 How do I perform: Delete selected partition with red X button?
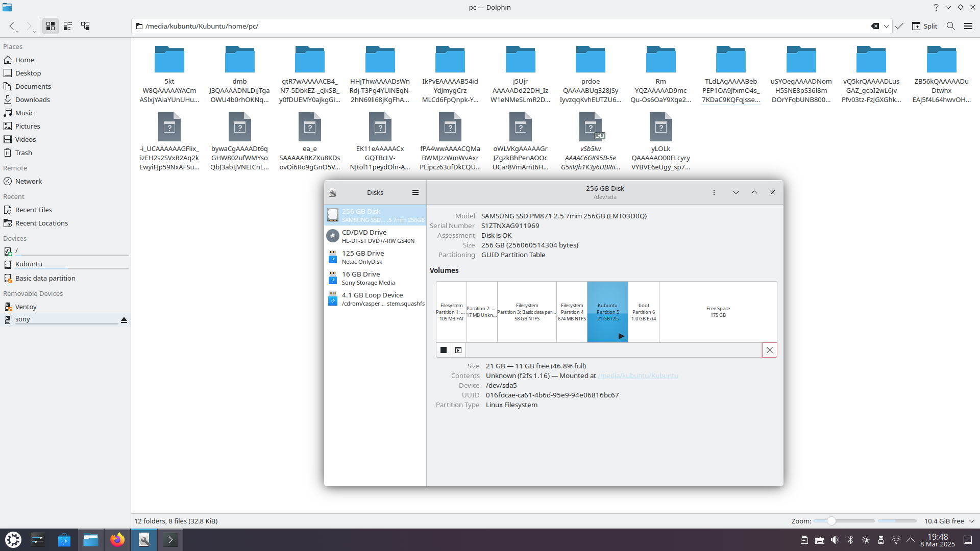coord(769,350)
